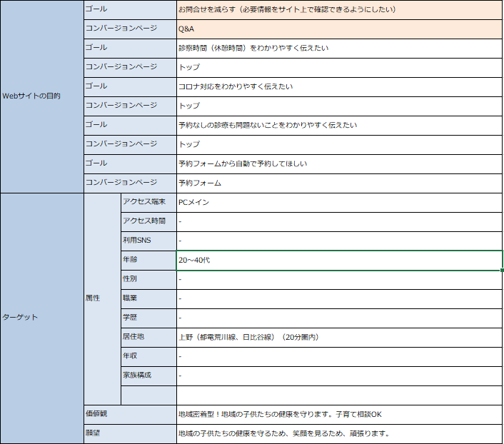Select the コロナ対応をわかりやすく伝えたい cell

pyautogui.click(x=339, y=87)
